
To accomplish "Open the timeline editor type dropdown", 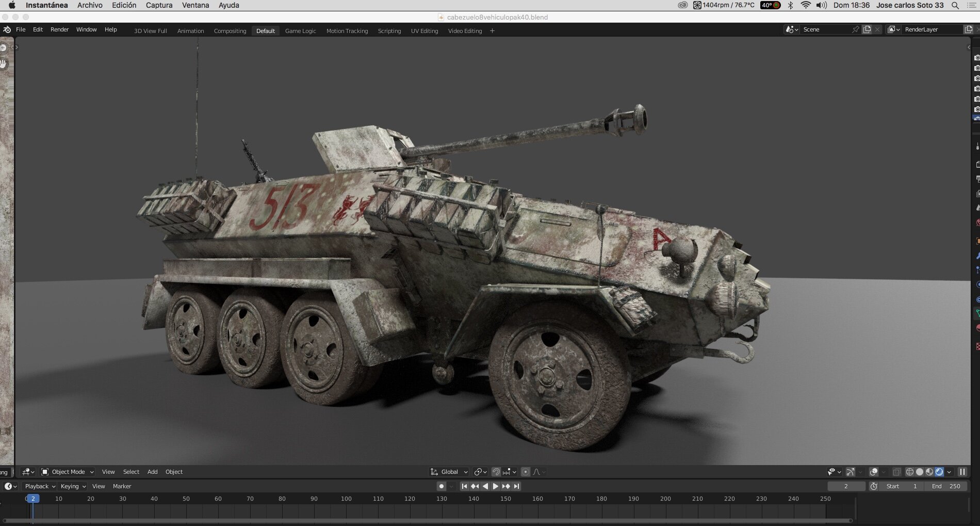I will click(11, 486).
